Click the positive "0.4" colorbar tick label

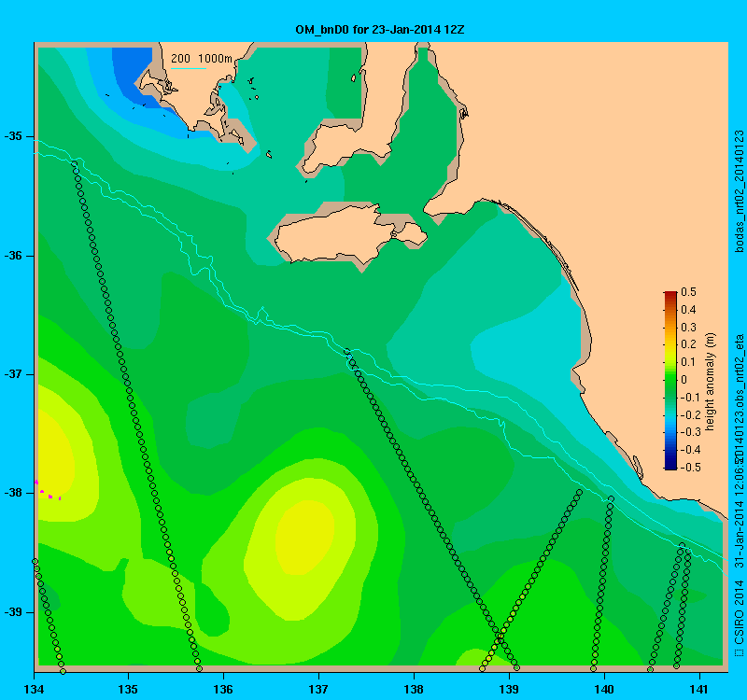(x=688, y=310)
